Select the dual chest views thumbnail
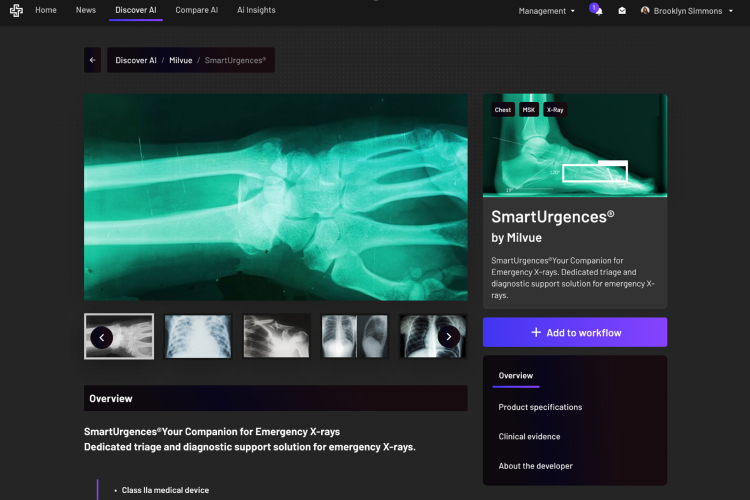 [354, 336]
